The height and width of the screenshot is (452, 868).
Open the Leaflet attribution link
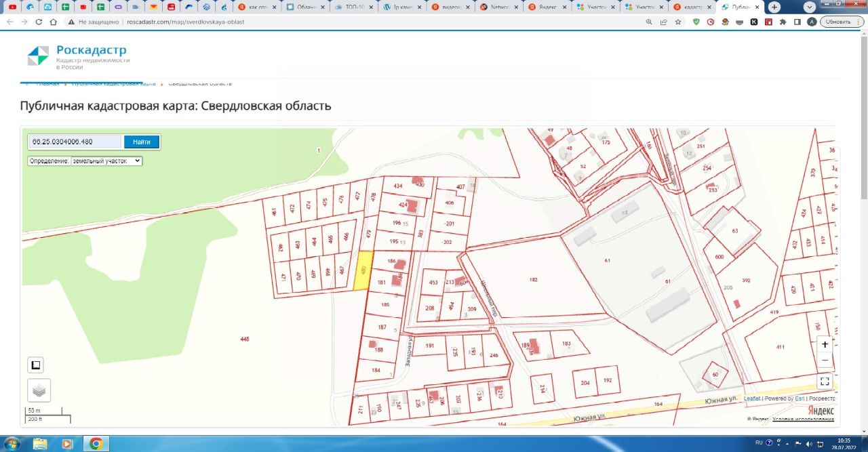pyautogui.click(x=752, y=398)
